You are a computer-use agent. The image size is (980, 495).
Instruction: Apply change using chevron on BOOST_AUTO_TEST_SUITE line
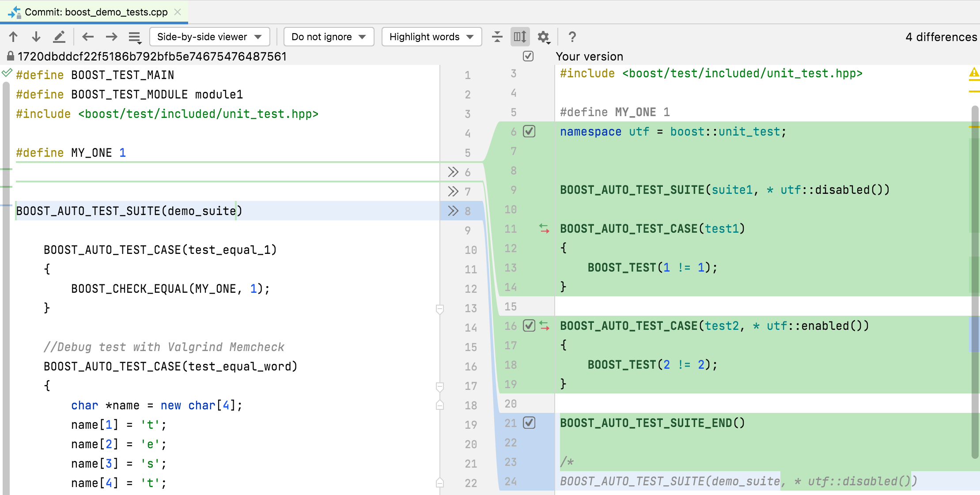coord(453,211)
